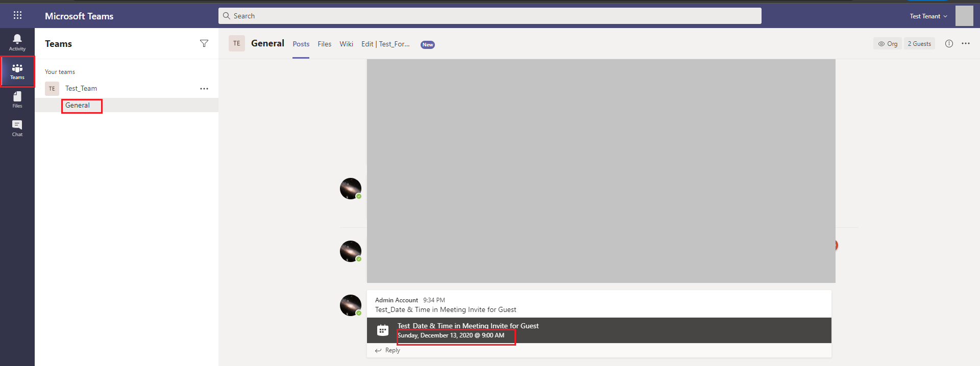Open the Files icon in sidebar
This screenshot has height=366, width=980.
coord(17,99)
